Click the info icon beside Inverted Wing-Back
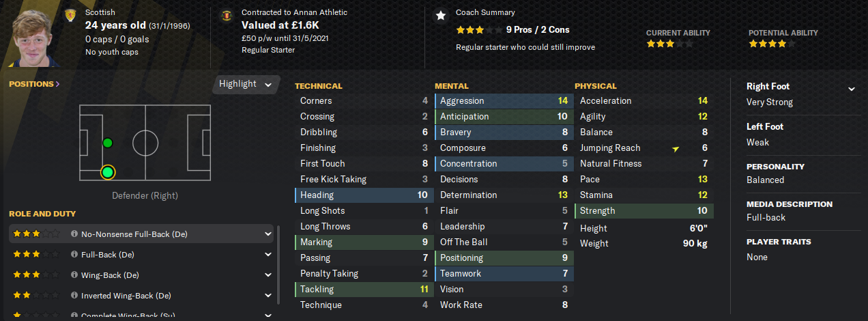Viewport: 868px width, 321px height. (74, 296)
